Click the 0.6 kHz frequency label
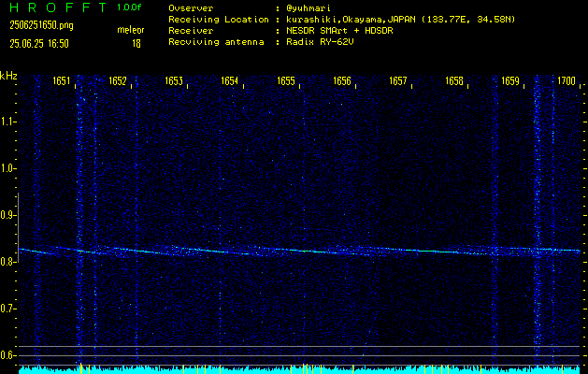Viewport: 588px width, 374px height. [7, 355]
